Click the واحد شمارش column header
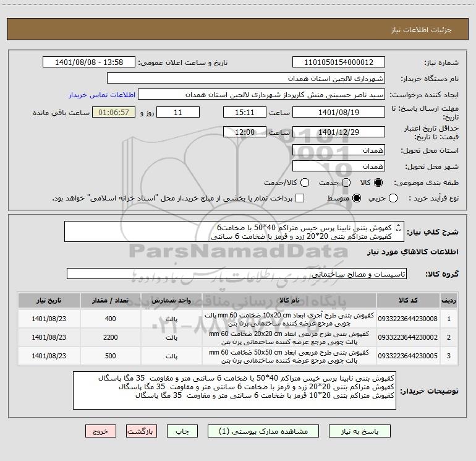Screen dimensions: 476x461 tap(171, 300)
